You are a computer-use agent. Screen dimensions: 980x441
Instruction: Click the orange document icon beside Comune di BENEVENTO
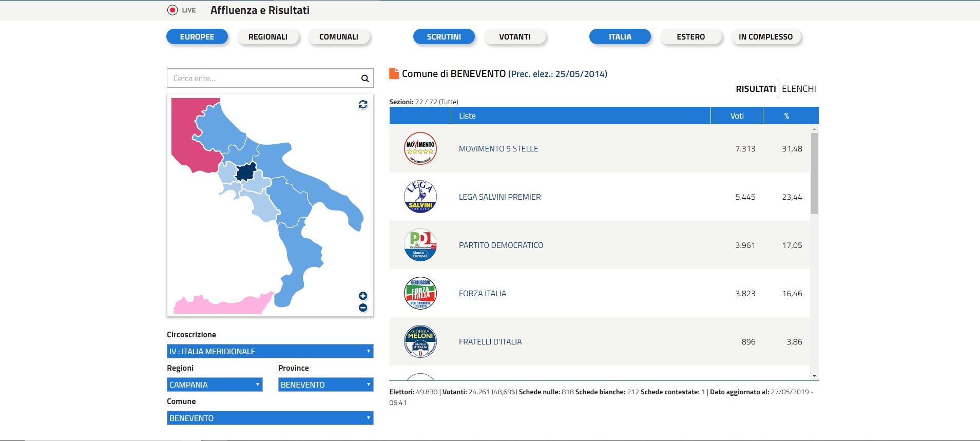point(394,73)
